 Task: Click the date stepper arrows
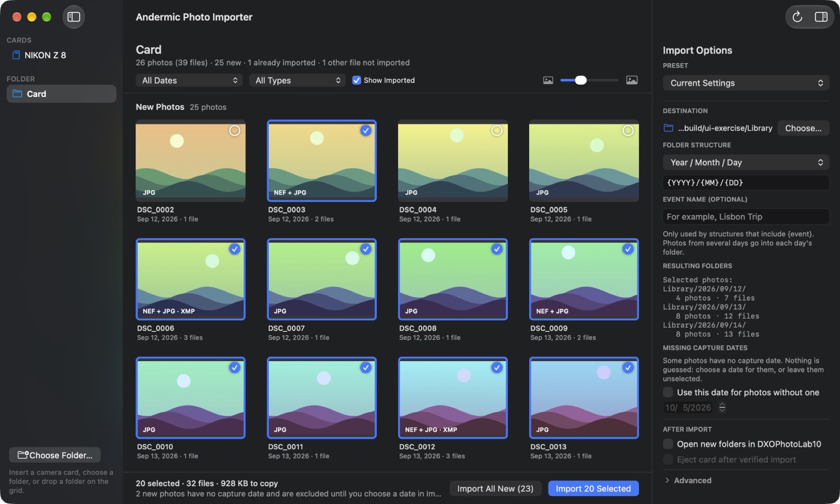click(722, 407)
